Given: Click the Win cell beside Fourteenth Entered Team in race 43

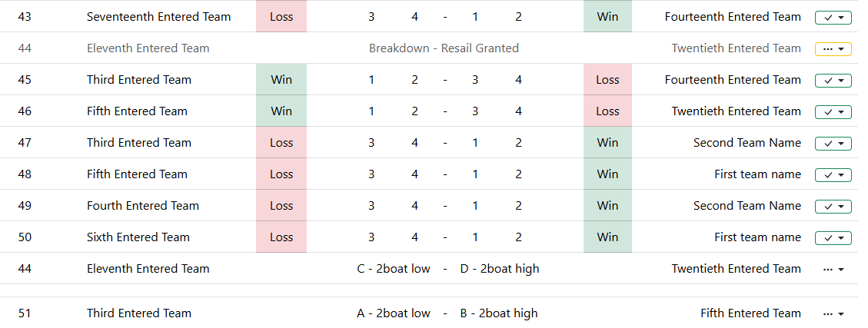Looking at the screenshot, I should coord(607,17).
